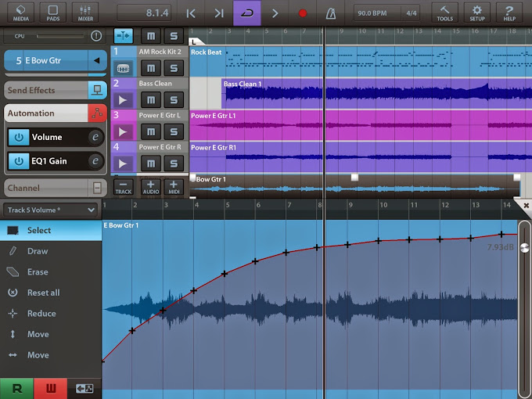The image size is (532, 399).
Task: Open the Media browser
Action: pyautogui.click(x=20, y=13)
